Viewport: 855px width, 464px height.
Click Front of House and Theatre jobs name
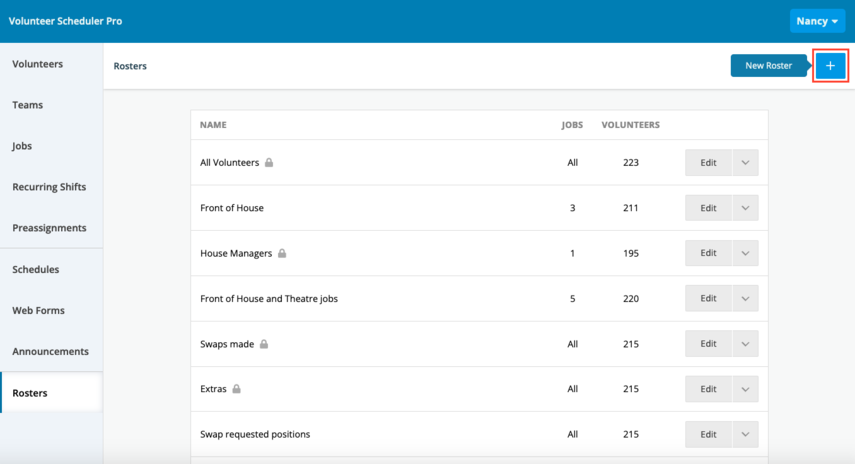(269, 299)
